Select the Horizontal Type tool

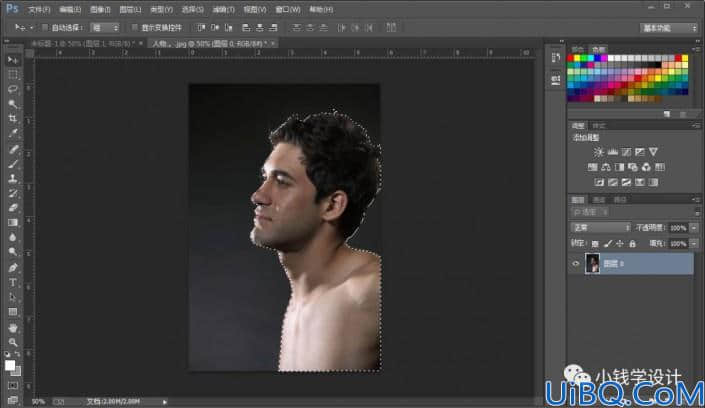click(x=13, y=282)
